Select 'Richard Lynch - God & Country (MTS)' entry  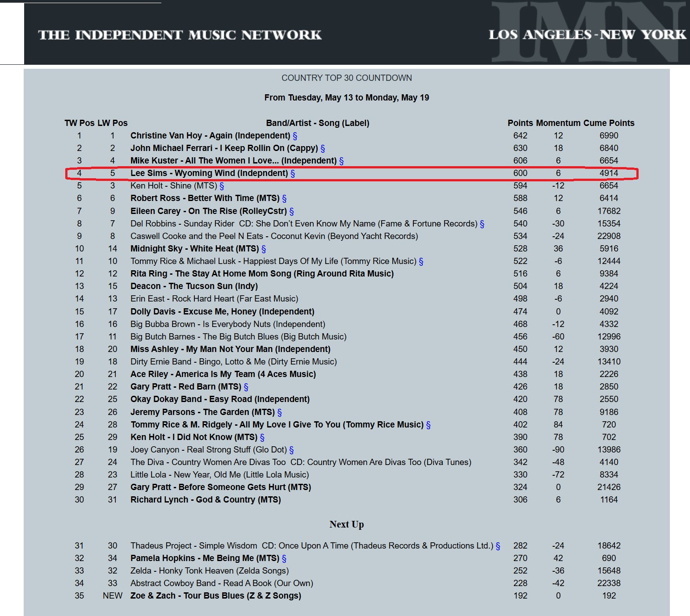(206, 500)
